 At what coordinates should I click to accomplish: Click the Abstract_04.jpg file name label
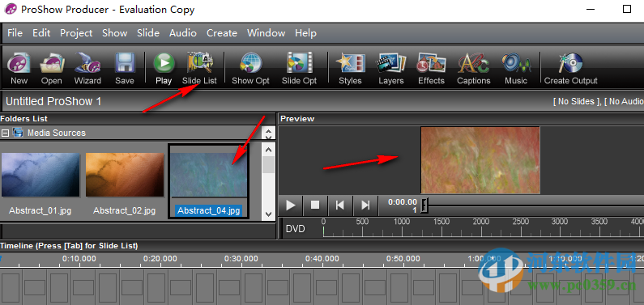coord(209,210)
